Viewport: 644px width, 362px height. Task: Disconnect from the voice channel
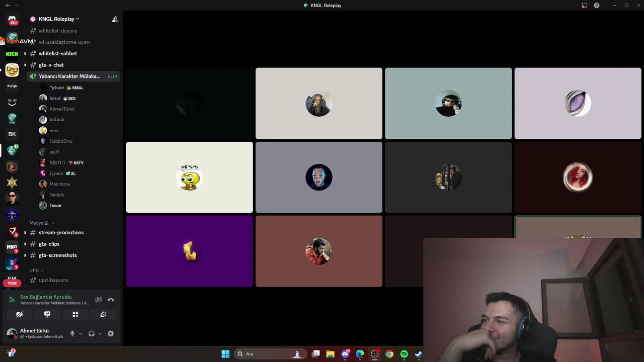111,300
